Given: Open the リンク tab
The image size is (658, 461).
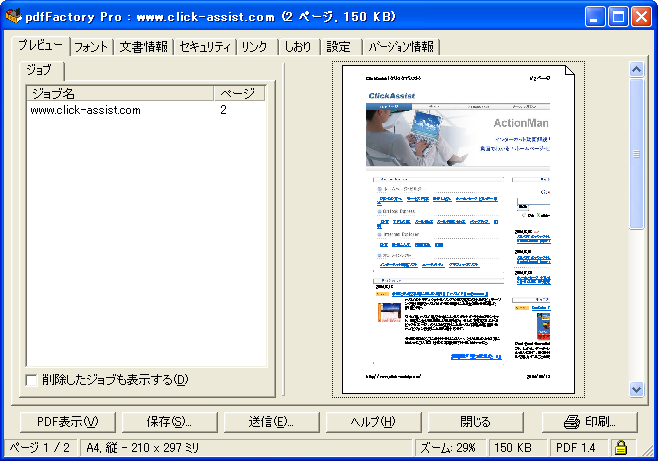Looking at the screenshot, I should [x=257, y=47].
